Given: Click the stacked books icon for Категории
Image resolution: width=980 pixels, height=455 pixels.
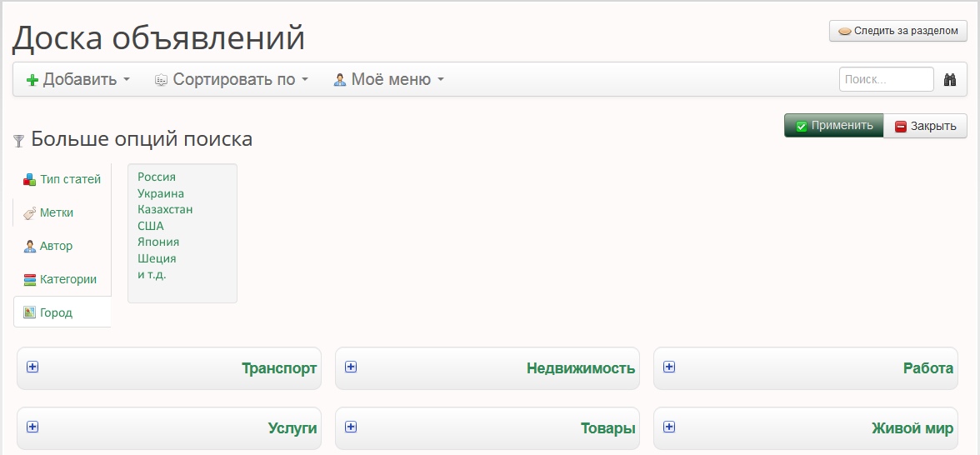Looking at the screenshot, I should point(29,279).
